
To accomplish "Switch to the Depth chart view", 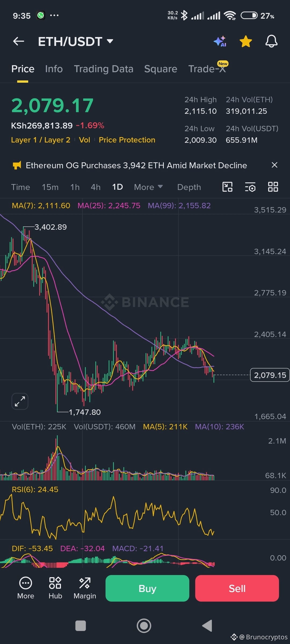I will [189, 187].
